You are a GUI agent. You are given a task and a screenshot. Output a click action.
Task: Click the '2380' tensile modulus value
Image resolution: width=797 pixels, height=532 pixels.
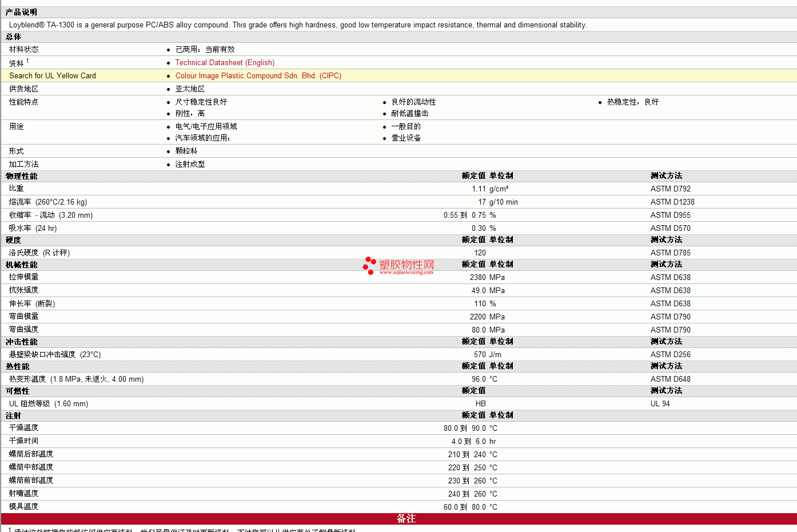[478, 278]
